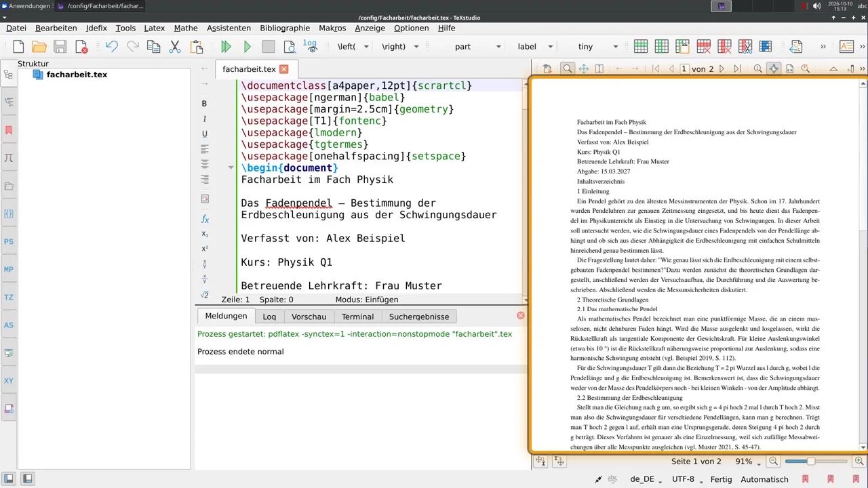This screenshot has height=488, width=868.
Task: Paste from clipboard icon in main toolbar
Action: (x=197, y=47)
